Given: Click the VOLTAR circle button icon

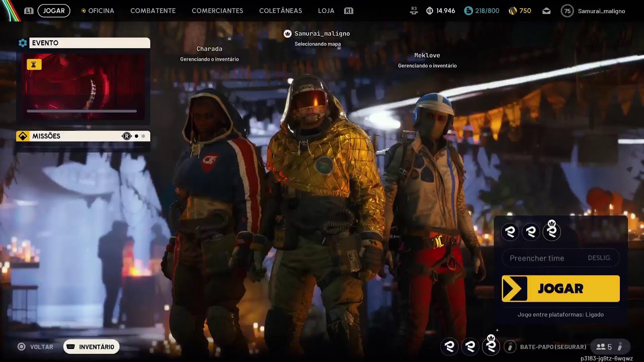Looking at the screenshot, I should pyautogui.click(x=21, y=347).
